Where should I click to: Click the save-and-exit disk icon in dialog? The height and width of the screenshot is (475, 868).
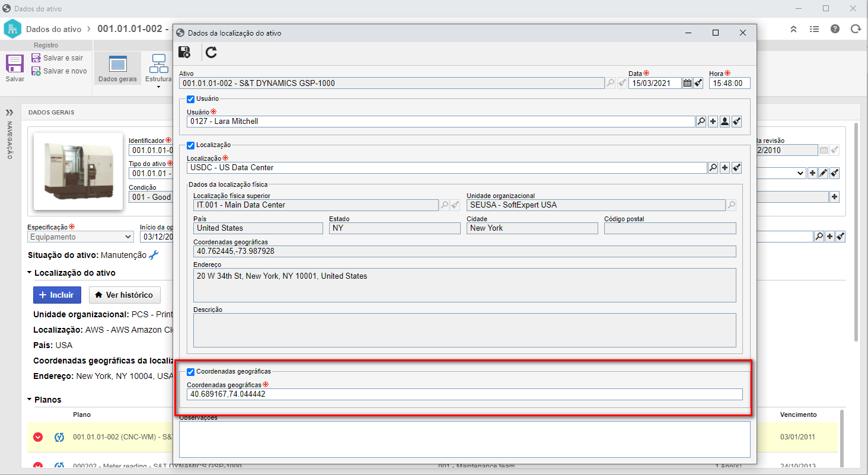pos(184,52)
